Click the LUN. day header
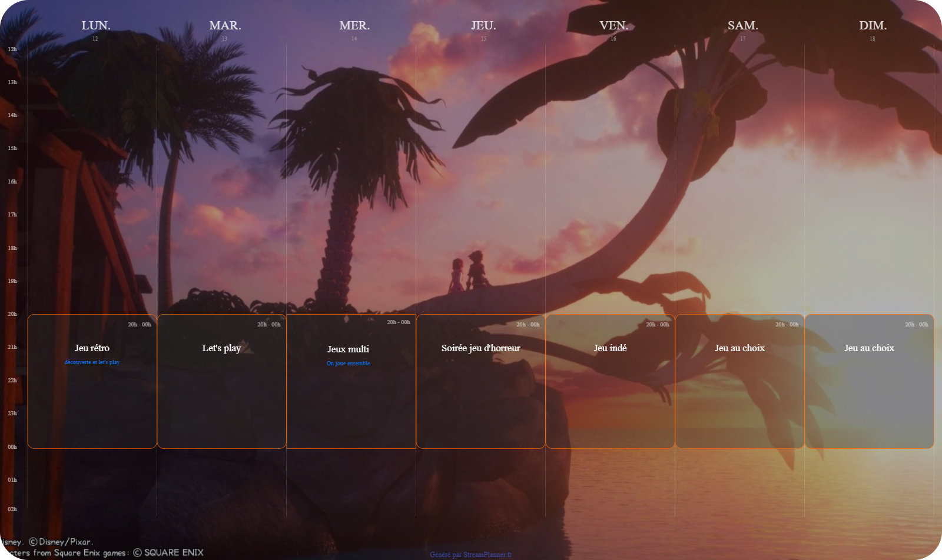This screenshot has height=560, width=942. (95, 25)
